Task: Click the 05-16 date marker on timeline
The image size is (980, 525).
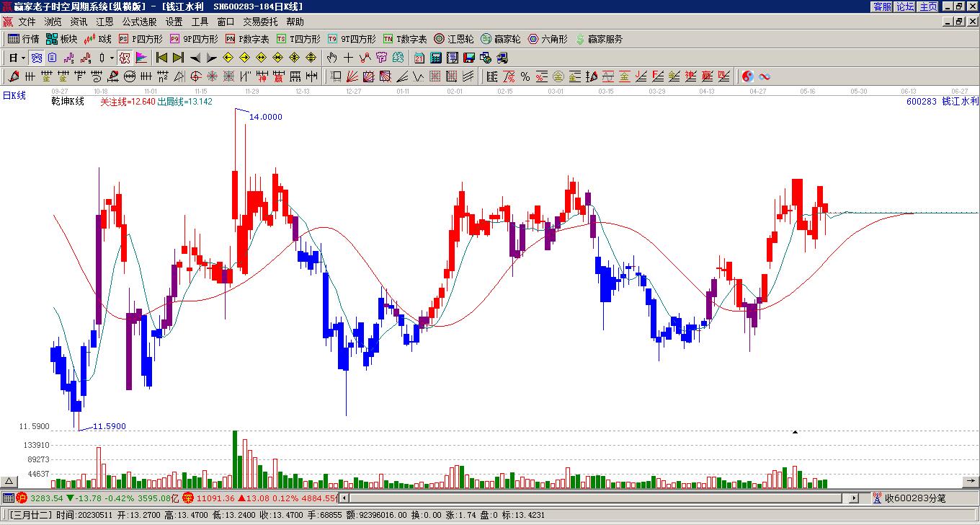Action: (x=808, y=92)
